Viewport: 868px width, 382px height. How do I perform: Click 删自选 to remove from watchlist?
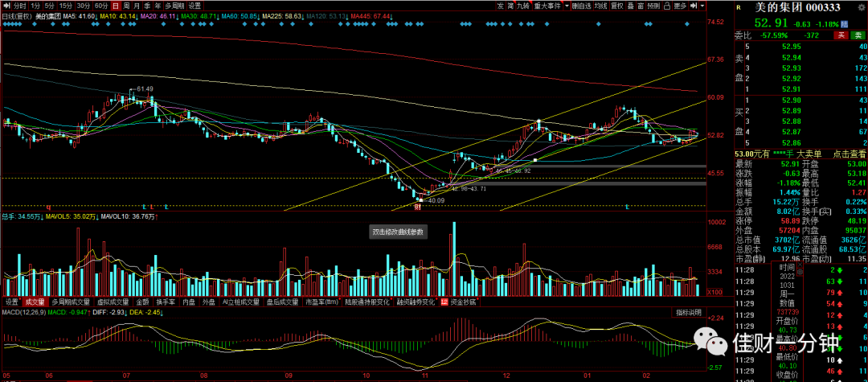pos(582,6)
